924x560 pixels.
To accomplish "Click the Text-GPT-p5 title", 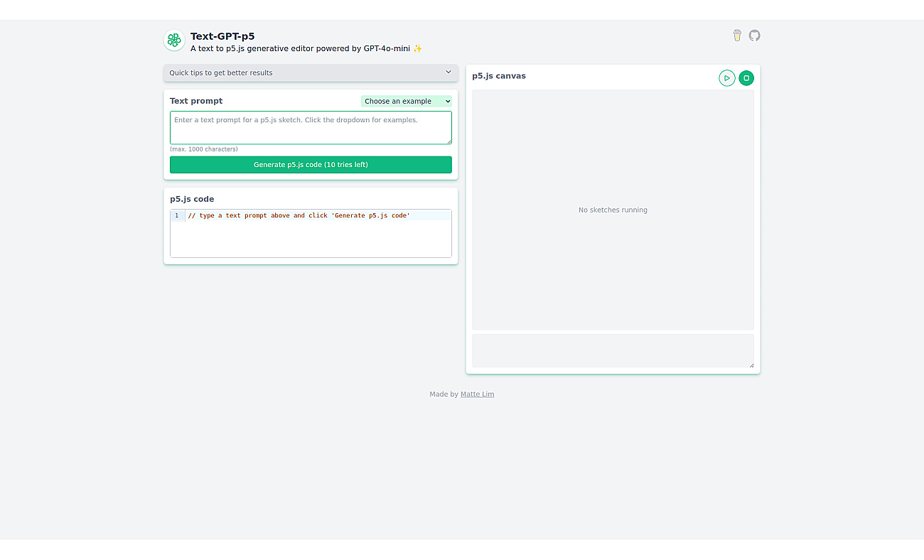I will (222, 36).
